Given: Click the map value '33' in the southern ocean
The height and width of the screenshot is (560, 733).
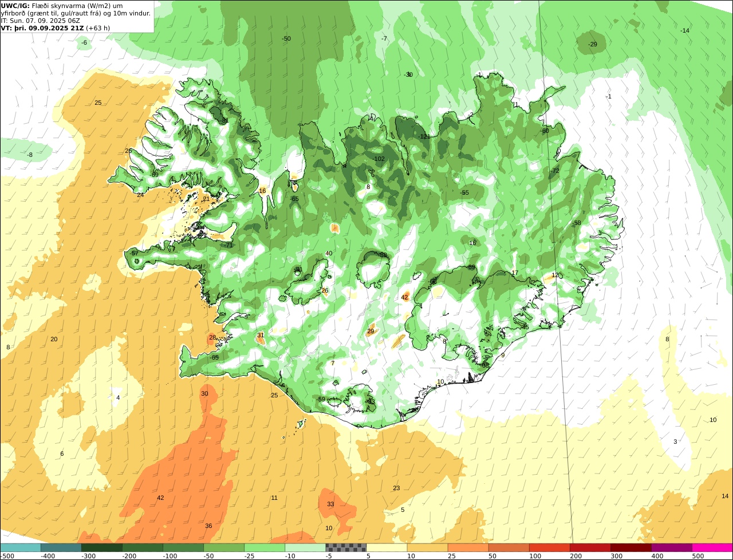Looking at the screenshot, I should point(330,504).
